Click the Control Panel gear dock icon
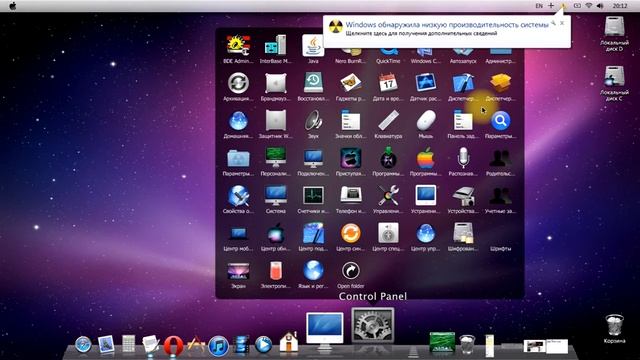Viewport: 640px width, 360px height. (x=373, y=325)
